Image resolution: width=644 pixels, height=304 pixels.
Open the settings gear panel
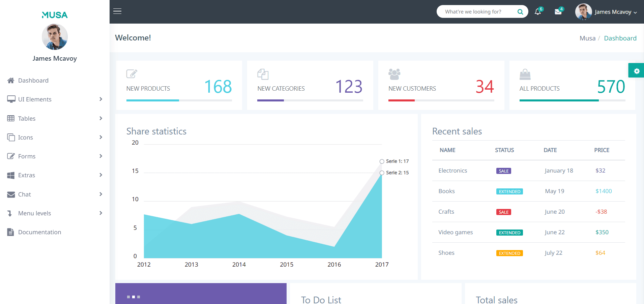pos(636,71)
